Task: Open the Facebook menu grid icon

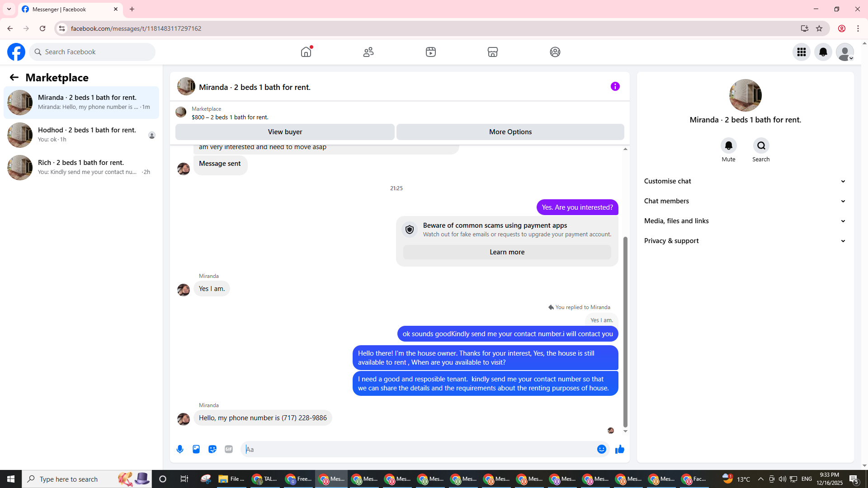Action: pyautogui.click(x=802, y=52)
